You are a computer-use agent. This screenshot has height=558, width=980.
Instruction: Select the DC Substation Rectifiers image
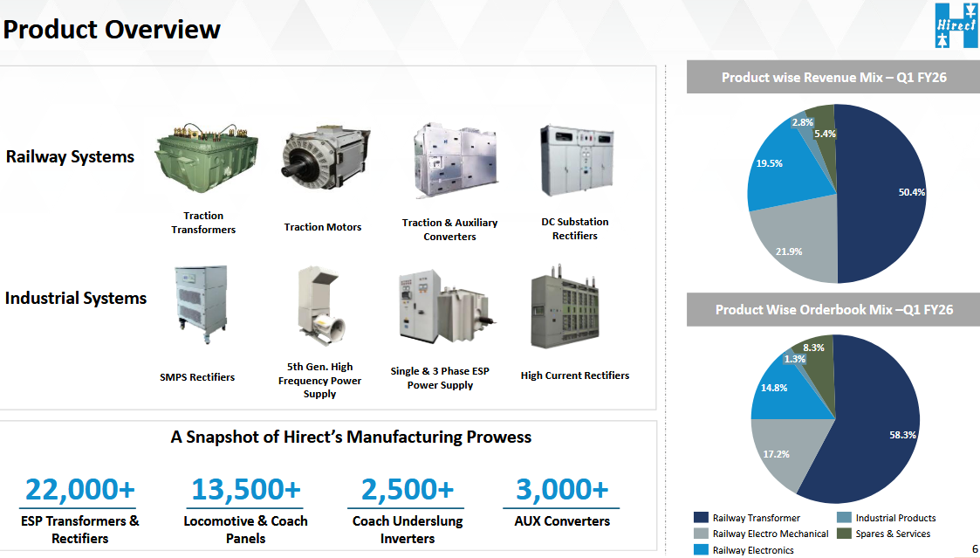click(x=577, y=161)
